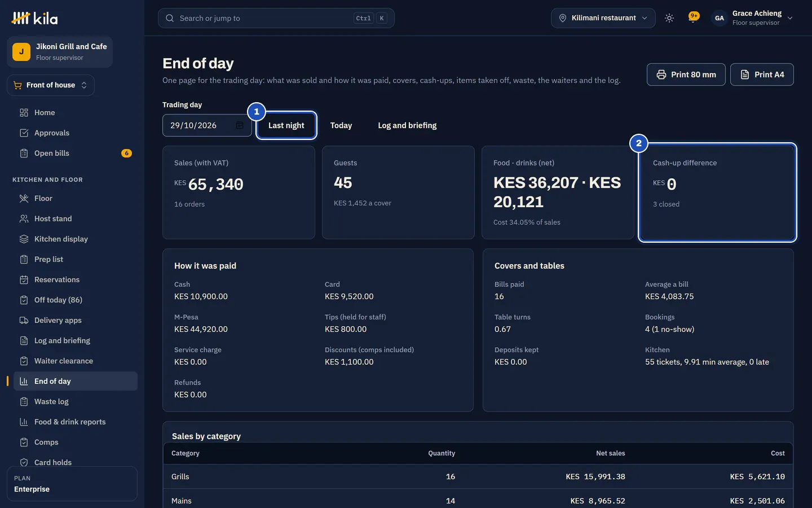Open the Log and briefing tab

[x=407, y=125]
